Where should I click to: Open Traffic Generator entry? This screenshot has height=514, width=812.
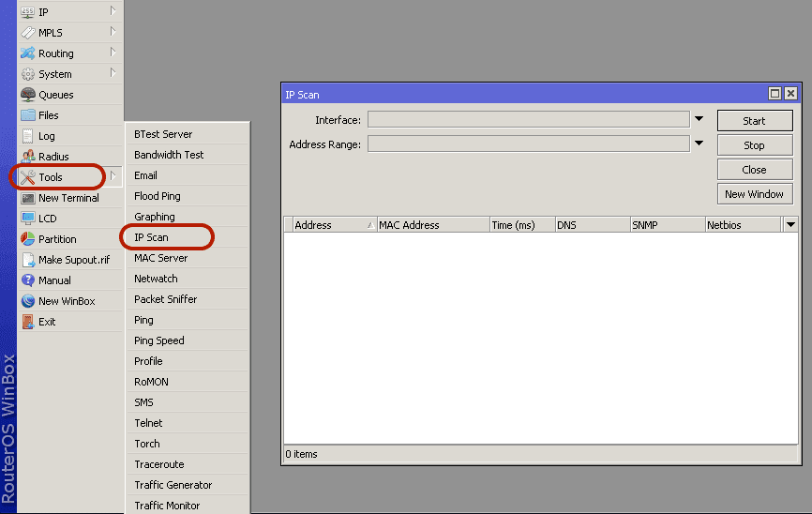[x=188, y=485]
